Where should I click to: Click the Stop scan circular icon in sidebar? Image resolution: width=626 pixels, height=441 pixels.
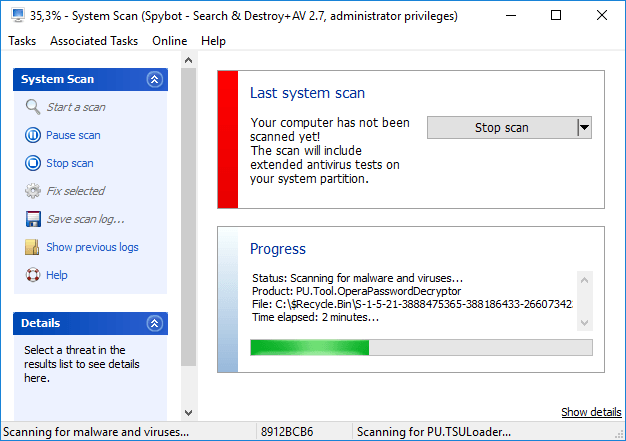[33, 163]
